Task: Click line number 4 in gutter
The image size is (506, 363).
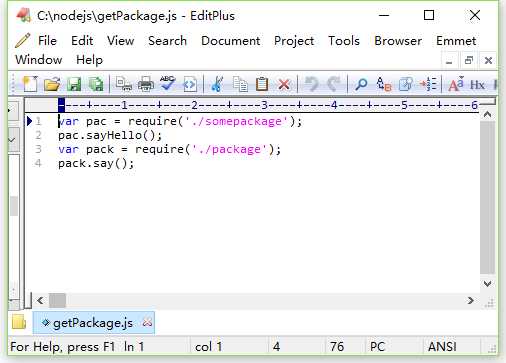Action: 38,163
